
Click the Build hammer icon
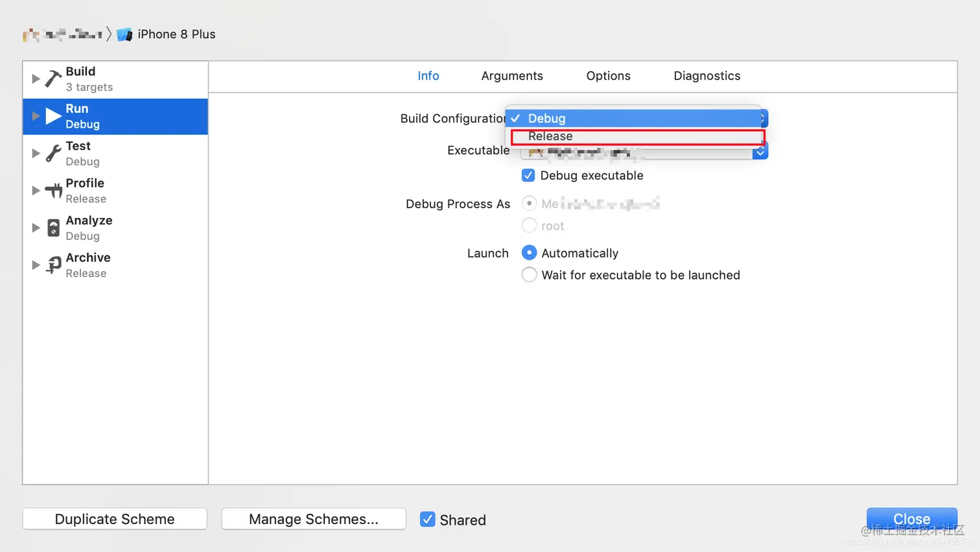[53, 78]
